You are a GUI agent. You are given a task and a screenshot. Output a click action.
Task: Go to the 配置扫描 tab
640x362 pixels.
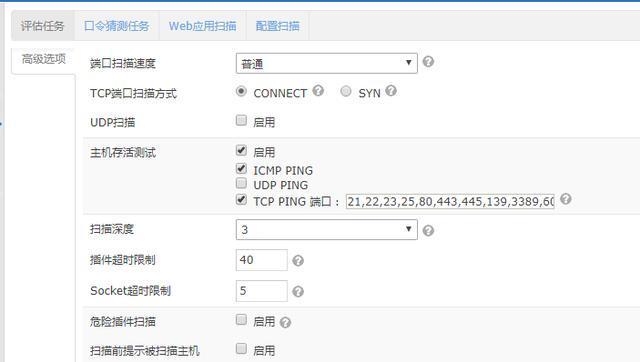click(x=278, y=26)
